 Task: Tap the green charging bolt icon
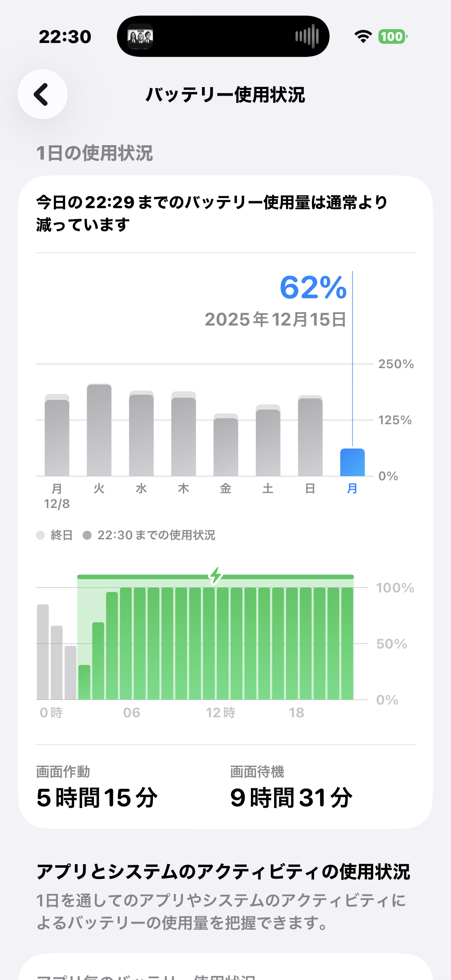216,576
